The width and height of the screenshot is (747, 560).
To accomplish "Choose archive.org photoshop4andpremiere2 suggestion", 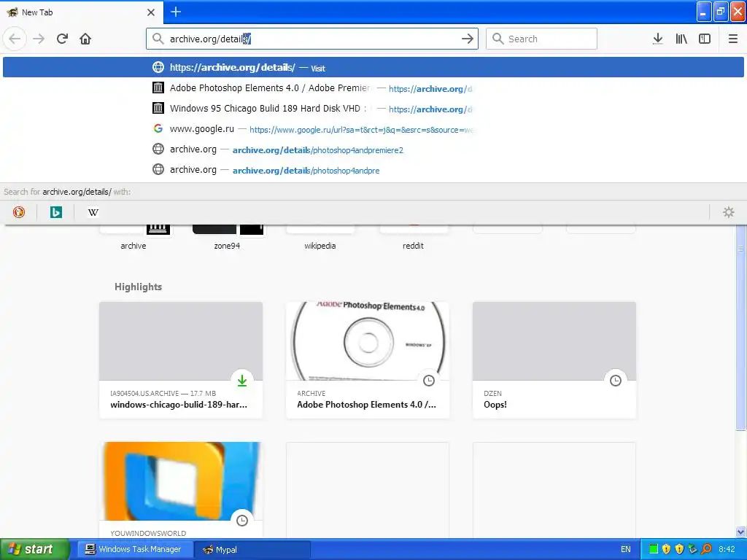I will tap(373, 149).
